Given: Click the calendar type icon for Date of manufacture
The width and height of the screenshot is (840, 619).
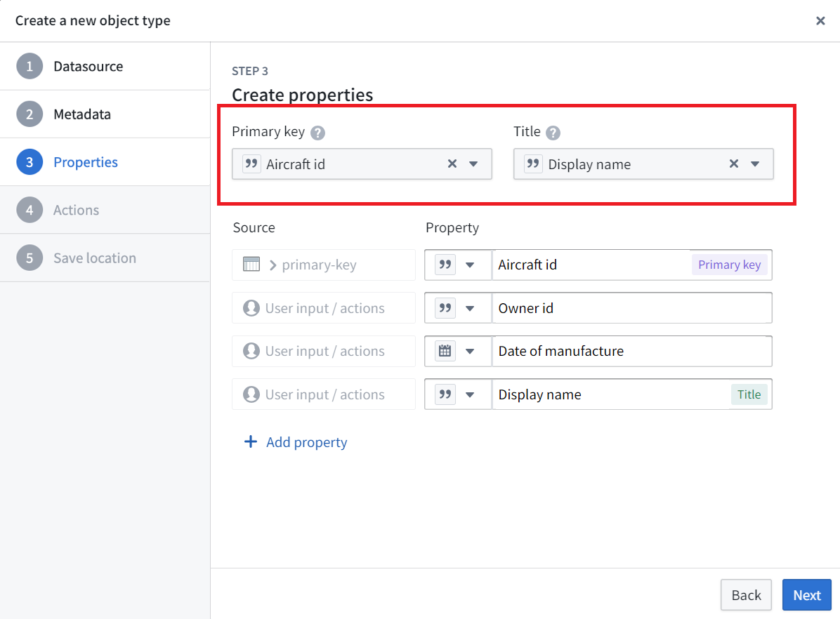Looking at the screenshot, I should point(445,352).
